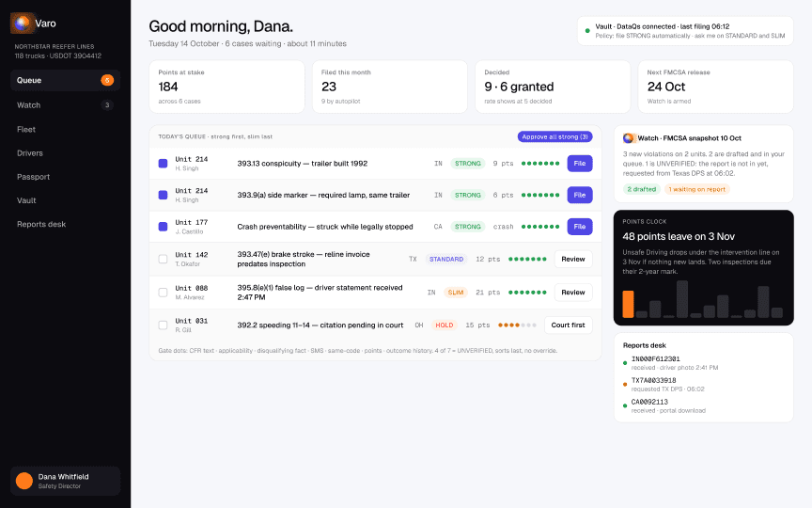The image size is (812, 508).
Task: Uncheck the Unit 177 crash preventability checkbox
Action: [163, 227]
